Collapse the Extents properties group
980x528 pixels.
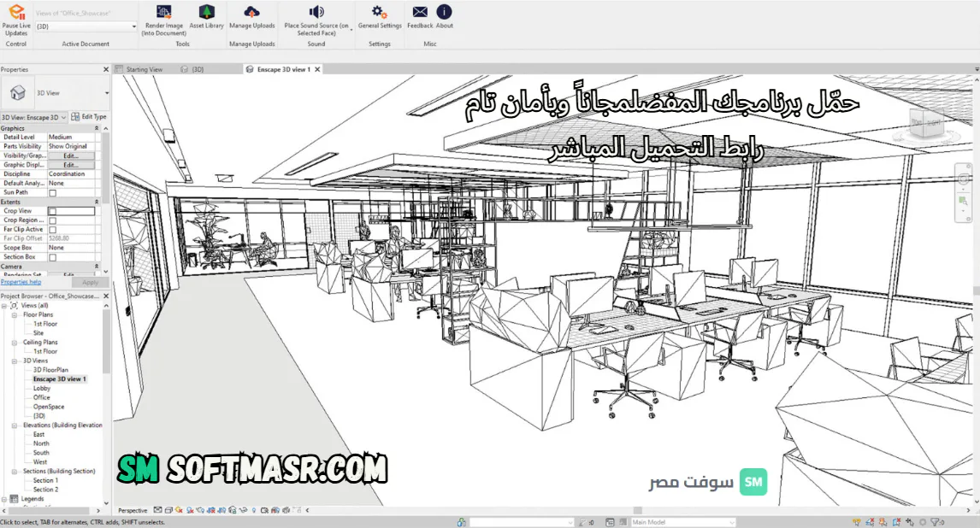click(x=97, y=202)
